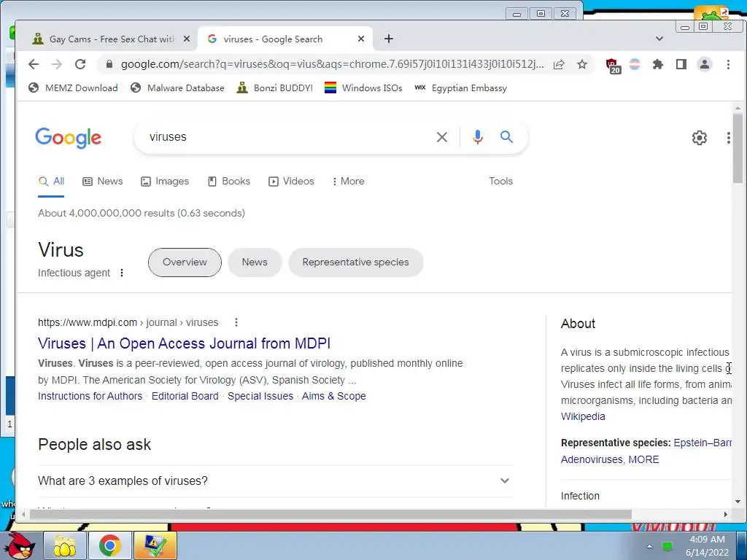The width and height of the screenshot is (747, 560).
Task: Open the egg folder taskbar icon
Action: pyautogui.click(x=65, y=545)
